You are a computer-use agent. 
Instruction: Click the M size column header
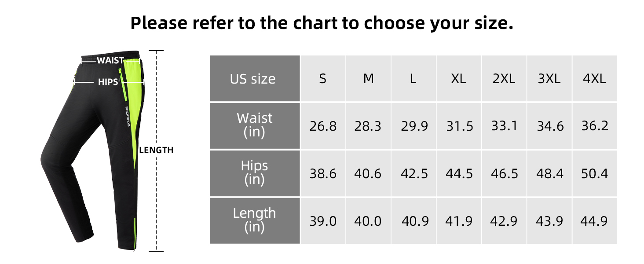click(x=368, y=79)
